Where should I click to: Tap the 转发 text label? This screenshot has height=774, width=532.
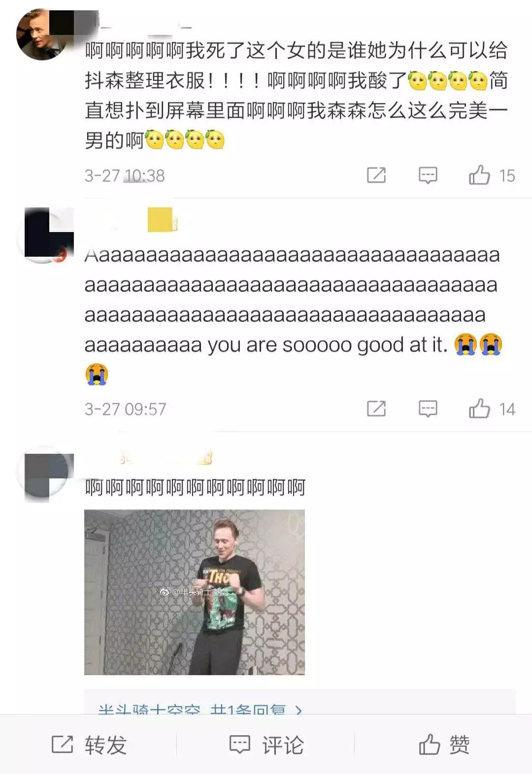click(x=106, y=744)
